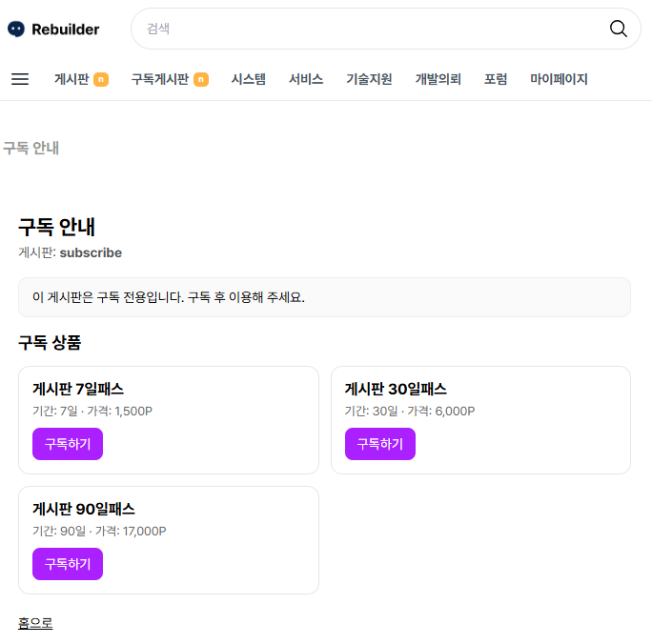Subscribe to the 게시판 90일패스
Image resolution: width=652 pixels, height=644 pixels.
click(68, 564)
